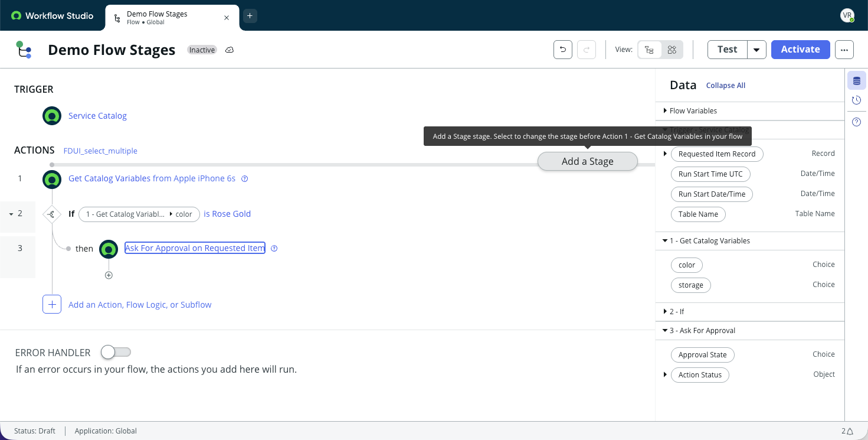Click the cloud save status icon
Screen dimensions: 868x440
[x=230, y=50]
